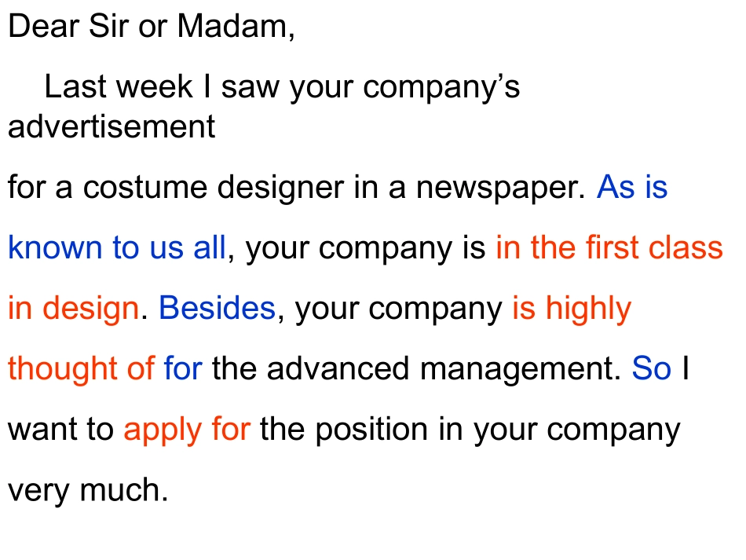The height and width of the screenshot is (560, 746).
Task: Click the red phrase 'in the first class'
Action: click(609, 248)
